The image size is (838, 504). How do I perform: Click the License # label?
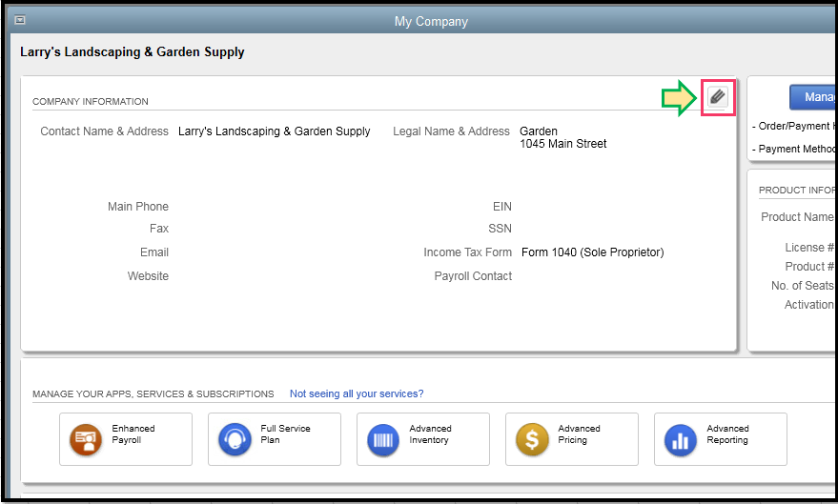click(x=809, y=247)
